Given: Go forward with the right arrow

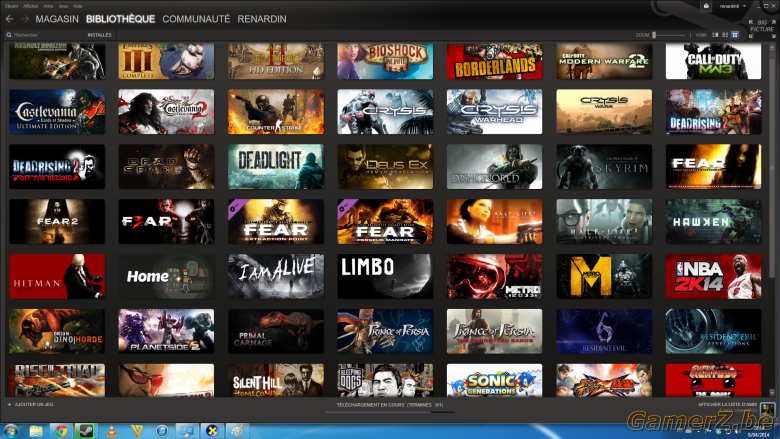Looking at the screenshot, I should pos(25,19).
